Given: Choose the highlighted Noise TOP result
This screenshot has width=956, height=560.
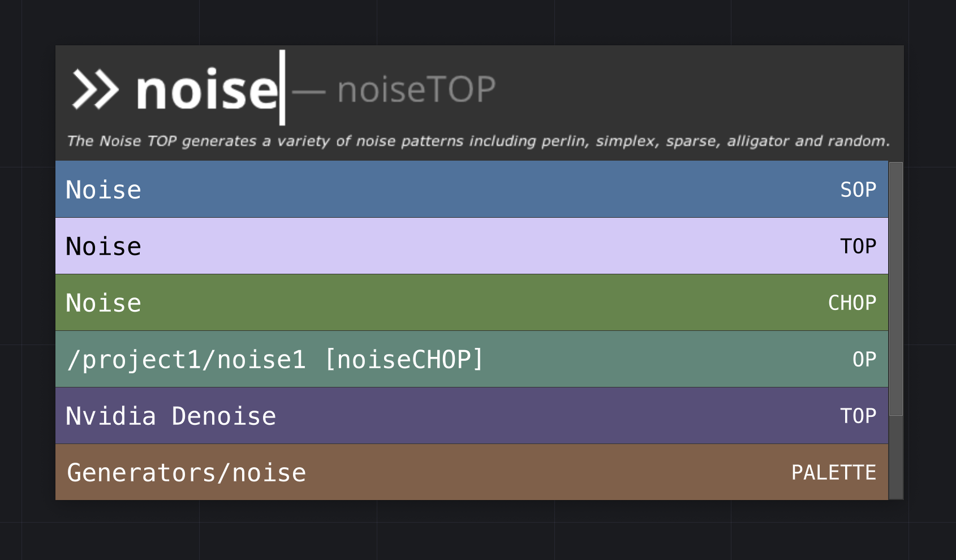Looking at the screenshot, I should coord(104,246).
